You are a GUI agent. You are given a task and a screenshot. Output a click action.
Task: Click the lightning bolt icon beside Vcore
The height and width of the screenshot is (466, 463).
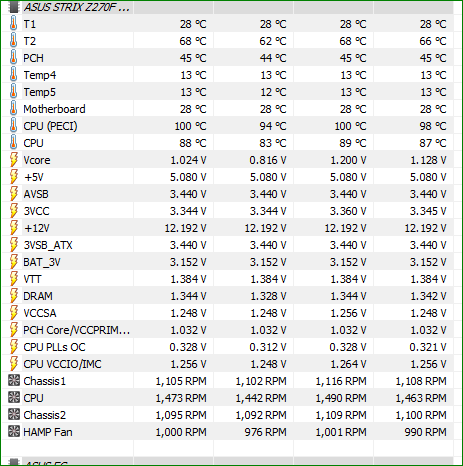coord(14,160)
